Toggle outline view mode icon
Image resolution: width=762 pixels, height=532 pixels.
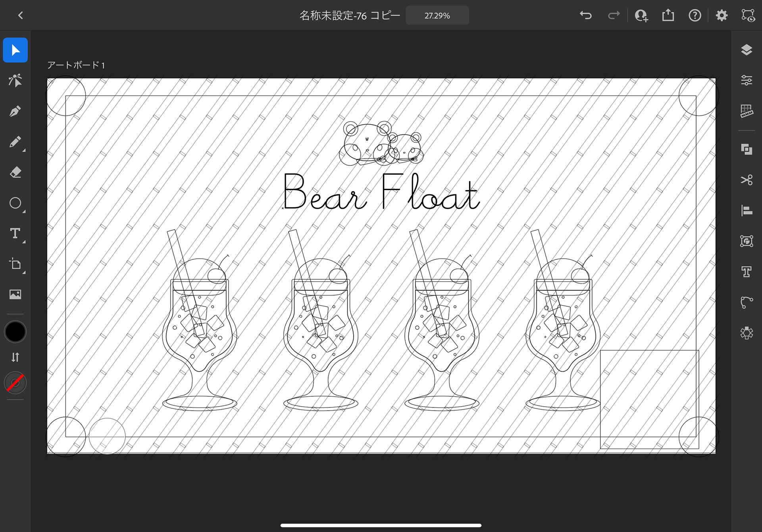tap(748, 15)
